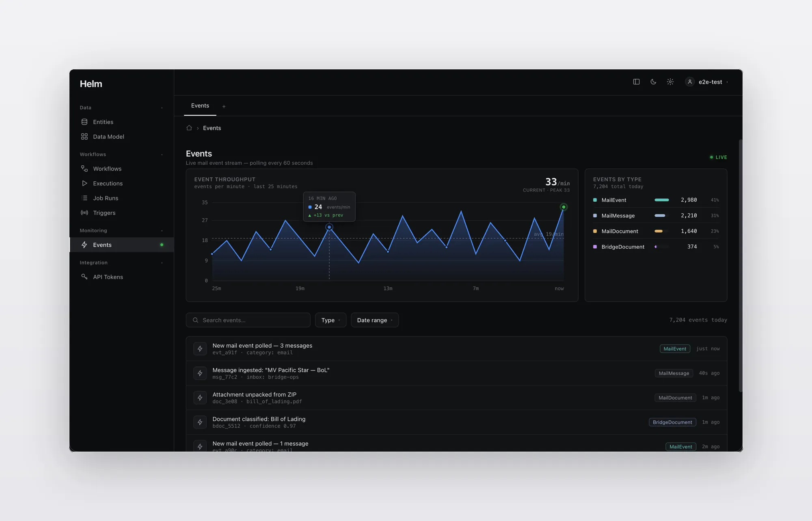Click the BridgeDocument purple color swatch
This screenshot has width=812, height=521.
coord(595,247)
